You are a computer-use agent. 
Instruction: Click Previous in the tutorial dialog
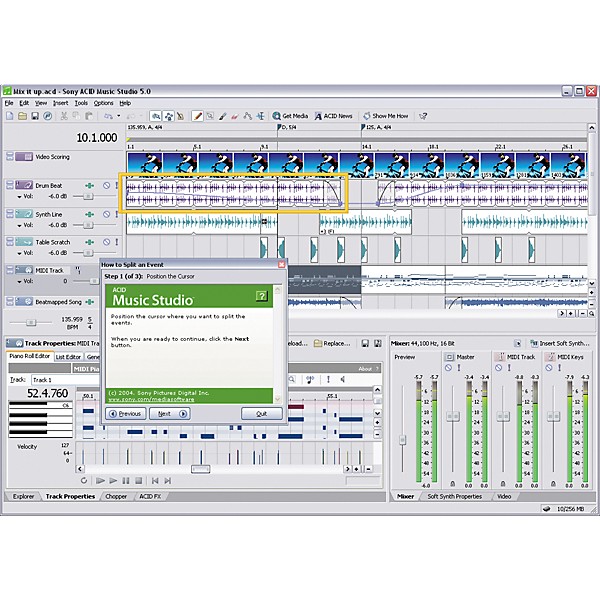pyautogui.click(x=126, y=414)
